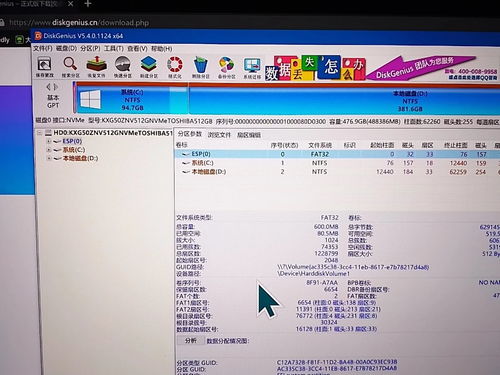Click the Save Changes (保存更改) toolbar icon
Viewport: 500px width, 375px height.
(x=44, y=67)
